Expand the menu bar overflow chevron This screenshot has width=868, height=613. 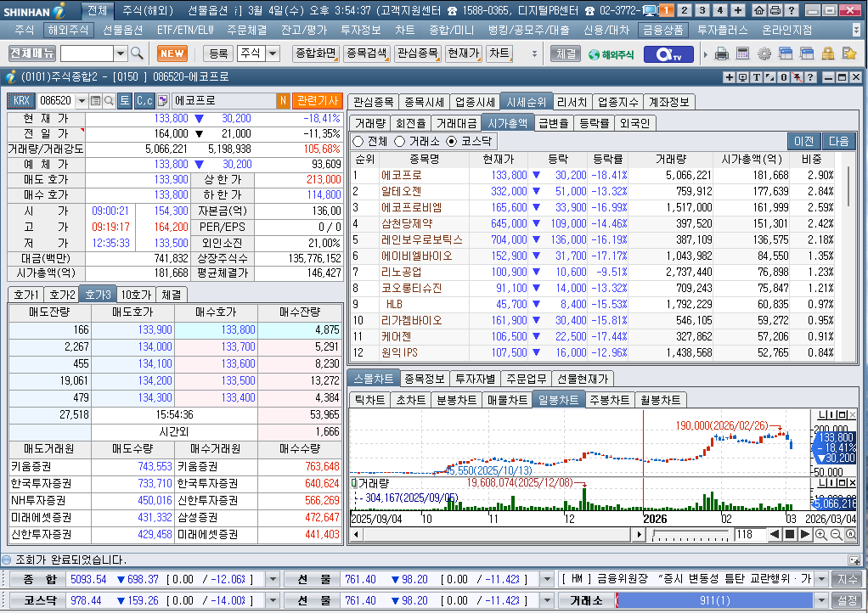(x=856, y=31)
